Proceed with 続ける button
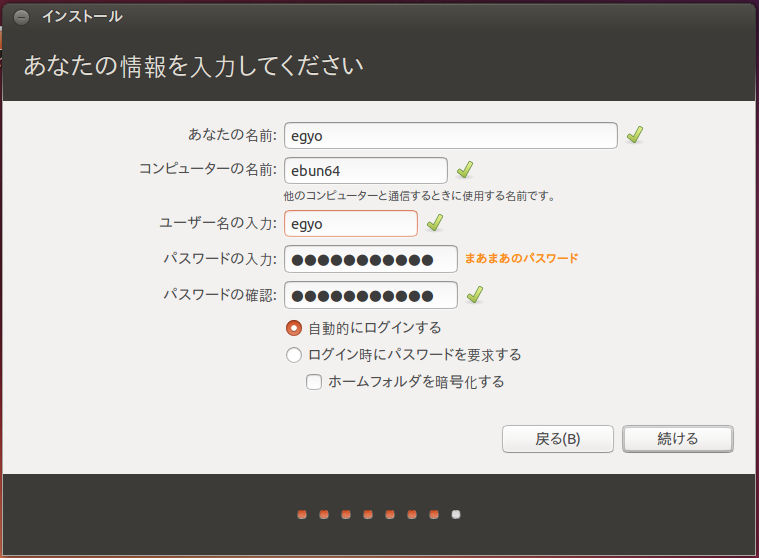Viewport: 759px width, 558px height. [678, 439]
